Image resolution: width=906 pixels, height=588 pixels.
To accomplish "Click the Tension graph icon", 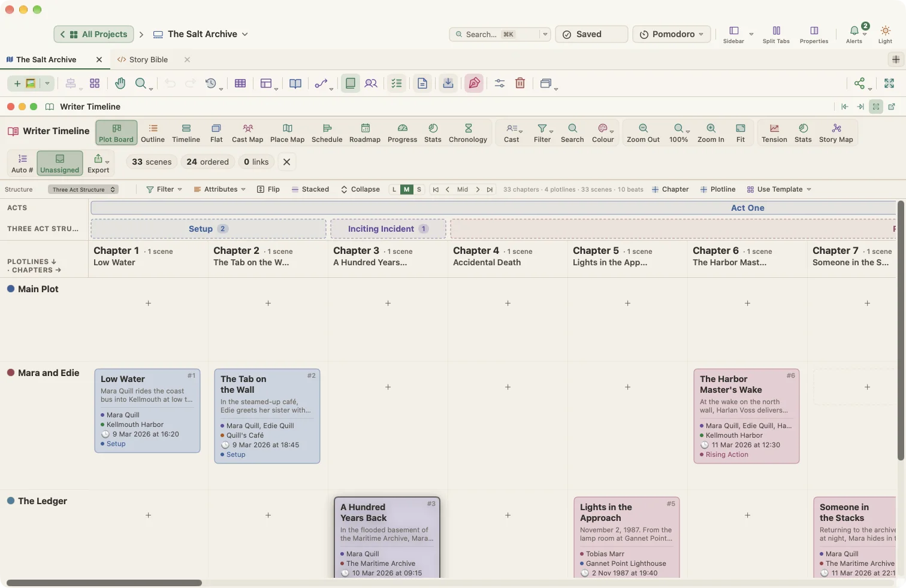I will [774, 133].
